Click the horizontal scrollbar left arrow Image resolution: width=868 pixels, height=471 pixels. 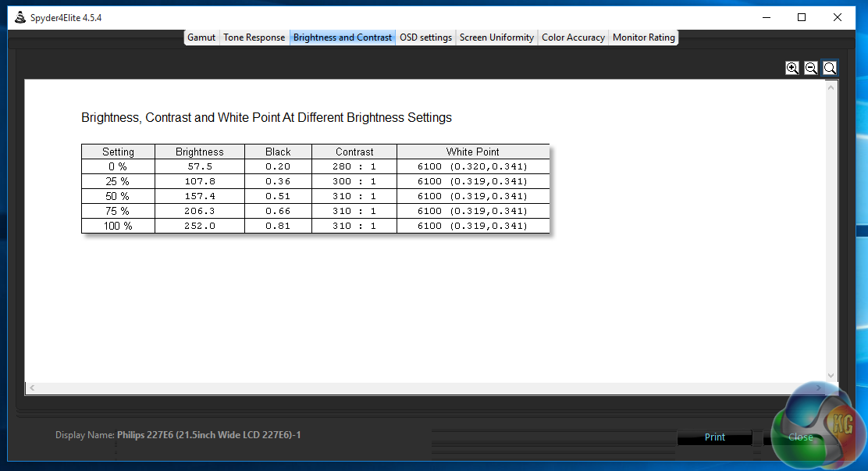(32, 388)
